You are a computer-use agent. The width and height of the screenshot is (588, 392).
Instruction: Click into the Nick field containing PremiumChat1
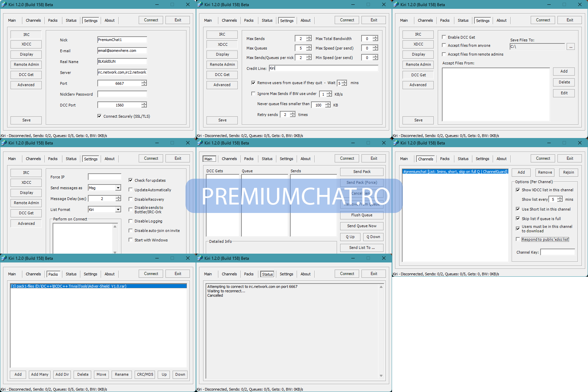point(122,40)
